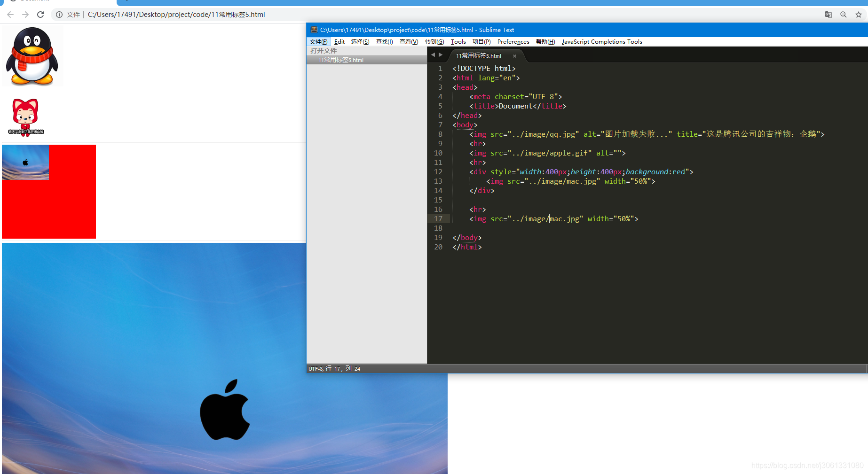Click line number 17 in the gutter
This screenshot has width=868, height=474.
(438, 219)
